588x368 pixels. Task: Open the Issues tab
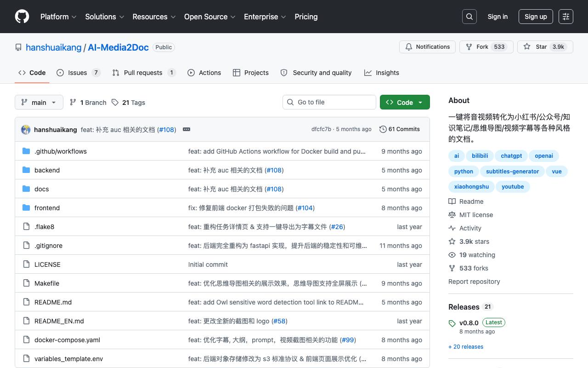pyautogui.click(x=78, y=73)
